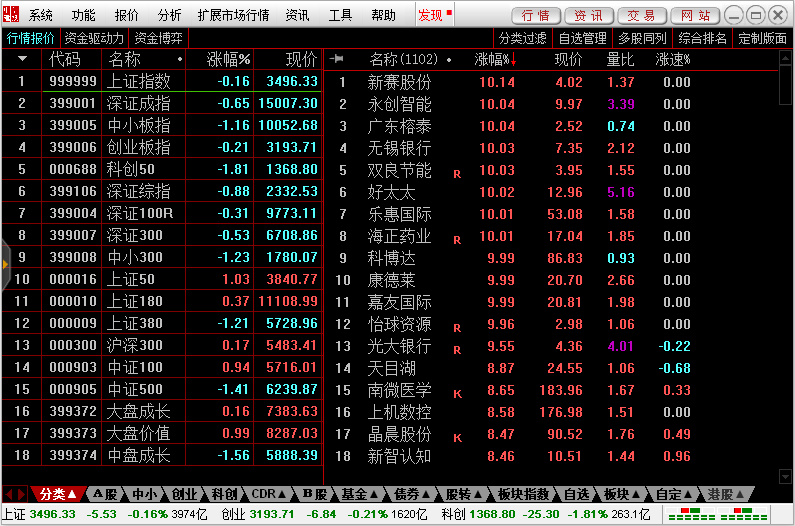Sort right table by 涨速% header
Screen dimensions: 795x526
click(x=673, y=60)
